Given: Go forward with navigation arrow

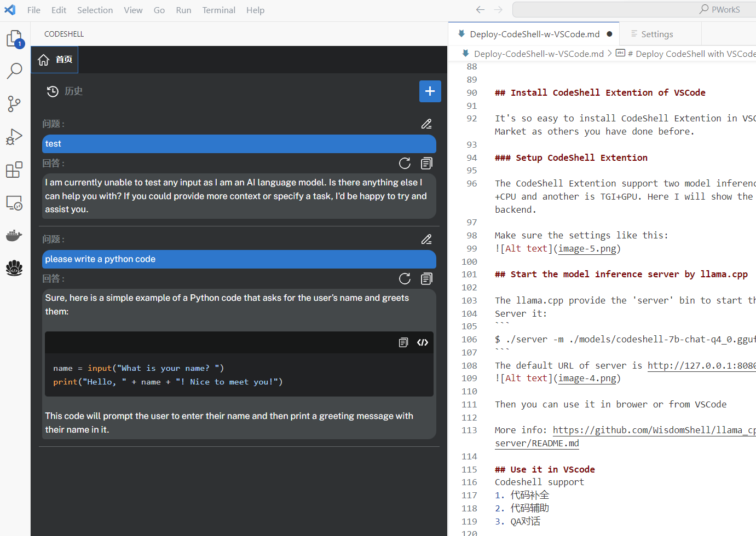Looking at the screenshot, I should coord(498,10).
